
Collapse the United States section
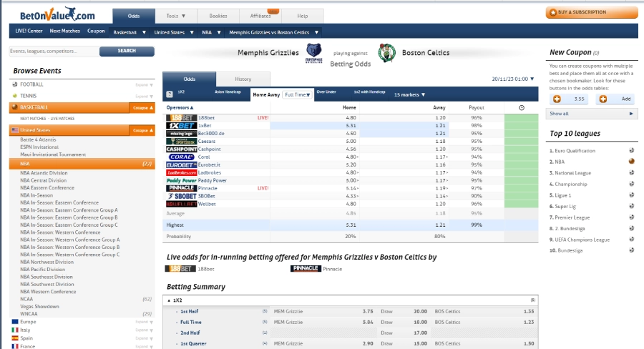(142, 130)
